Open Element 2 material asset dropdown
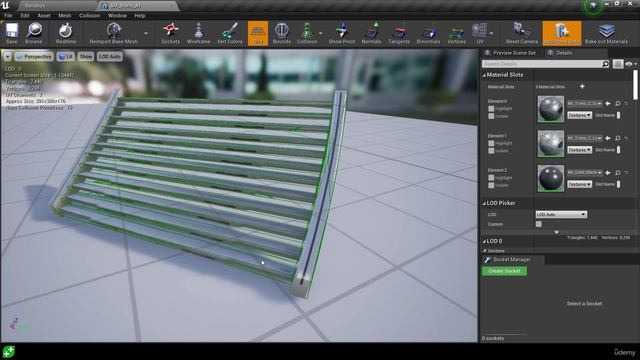 point(584,173)
